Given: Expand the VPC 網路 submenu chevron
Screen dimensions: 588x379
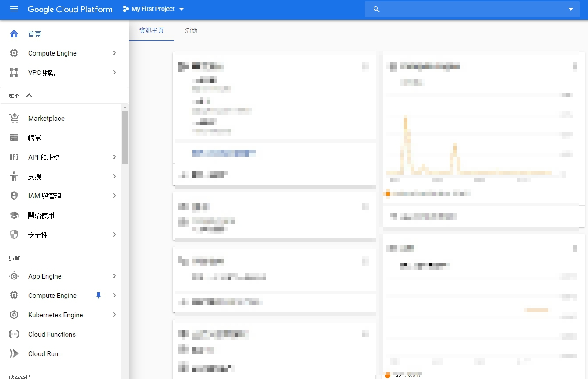Looking at the screenshot, I should [x=115, y=72].
